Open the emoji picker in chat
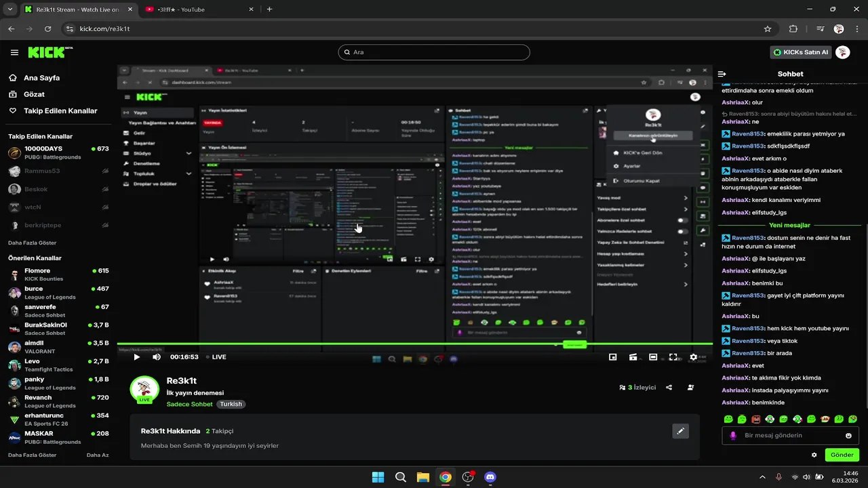868x488 pixels. [x=848, y=436]
